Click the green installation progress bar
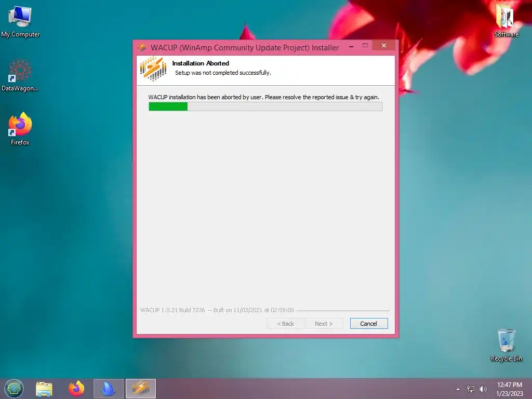Image resolution: width=532 pixels, height=399 pixels. point(265,107)
